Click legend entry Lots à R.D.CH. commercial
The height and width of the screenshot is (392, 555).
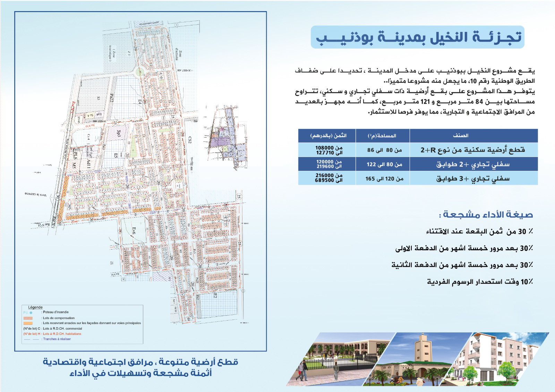pos(62,329)
